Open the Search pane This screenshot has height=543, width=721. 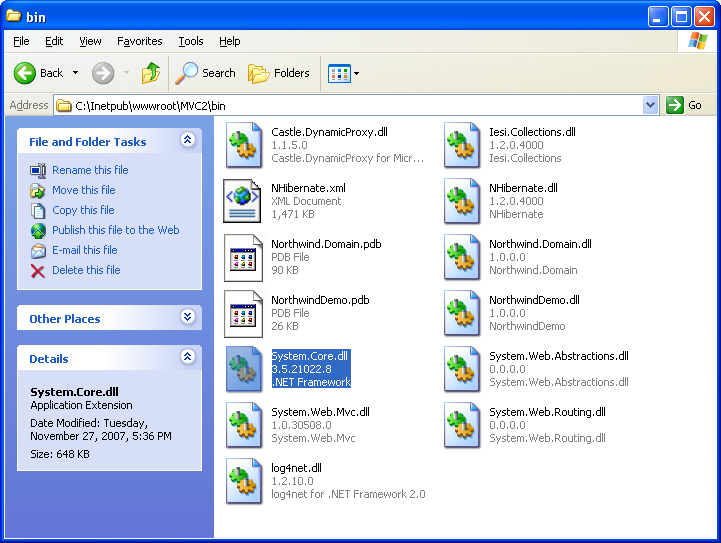[205, 73]
